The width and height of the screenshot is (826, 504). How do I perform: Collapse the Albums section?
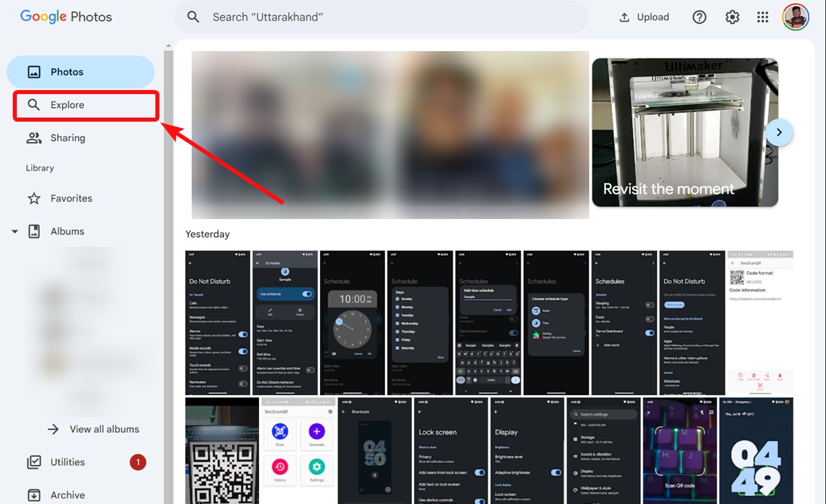point(15,230)
